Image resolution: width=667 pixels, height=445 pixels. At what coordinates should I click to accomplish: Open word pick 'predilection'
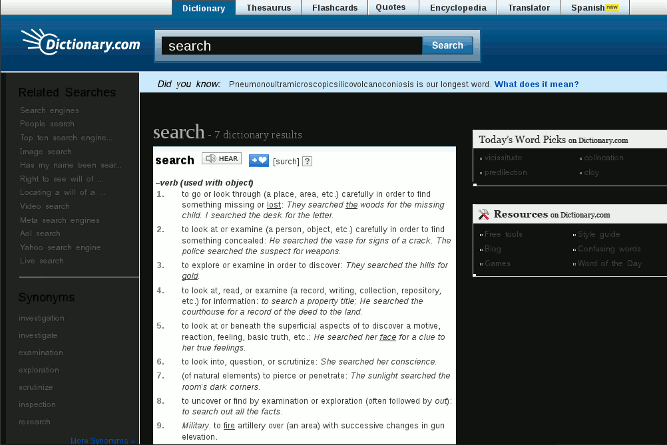point(505,172)
